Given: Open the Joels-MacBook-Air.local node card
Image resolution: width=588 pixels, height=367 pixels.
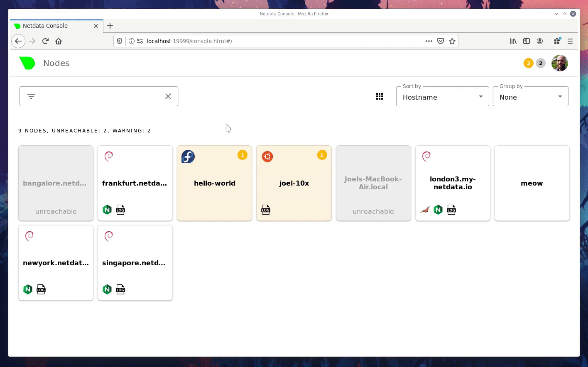Looking at the screenshot, I should 373,183.
